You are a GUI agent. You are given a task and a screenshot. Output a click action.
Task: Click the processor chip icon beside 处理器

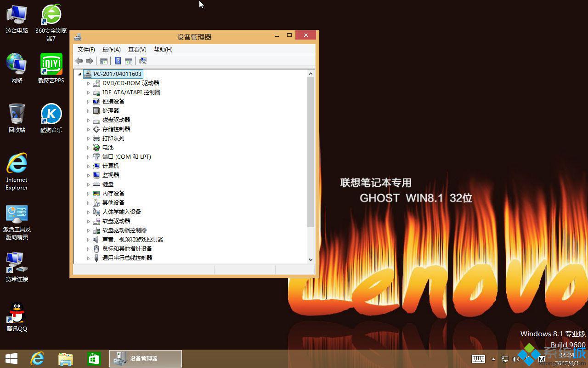[x=96, y=111]
